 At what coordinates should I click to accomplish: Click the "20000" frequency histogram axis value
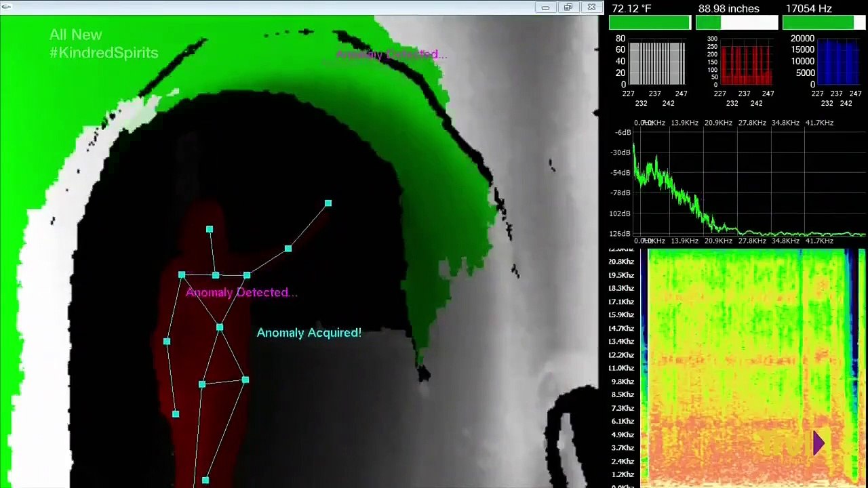[803, 39]
